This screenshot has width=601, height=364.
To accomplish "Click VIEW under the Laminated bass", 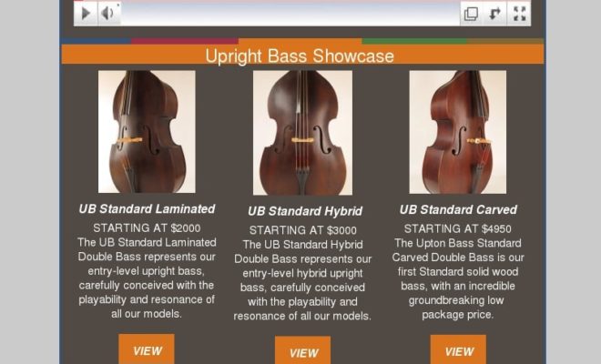I will 147,349.
